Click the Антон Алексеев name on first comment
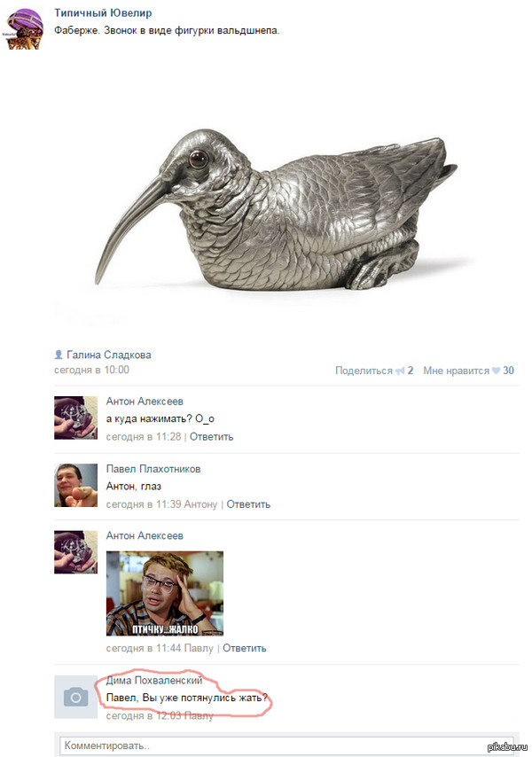532x757 pixels. 145,402
